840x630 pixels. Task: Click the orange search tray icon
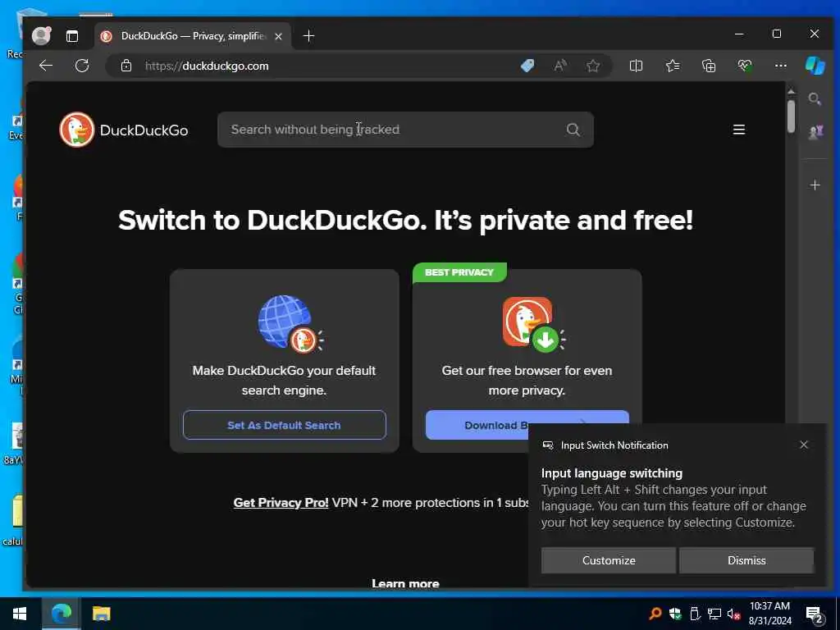point(655,614)
